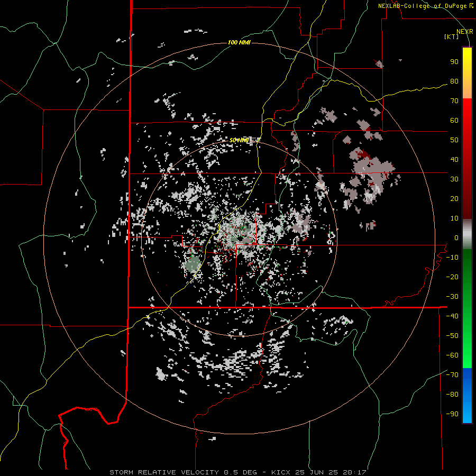The image size is (476, 476).
Task: Click the -10 value on velocity scale
Action: 452,258
